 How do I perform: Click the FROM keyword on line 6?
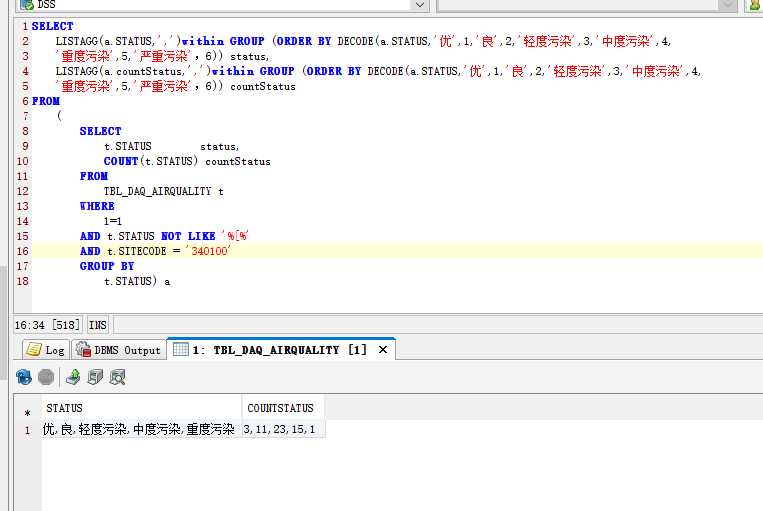(46, 101)
